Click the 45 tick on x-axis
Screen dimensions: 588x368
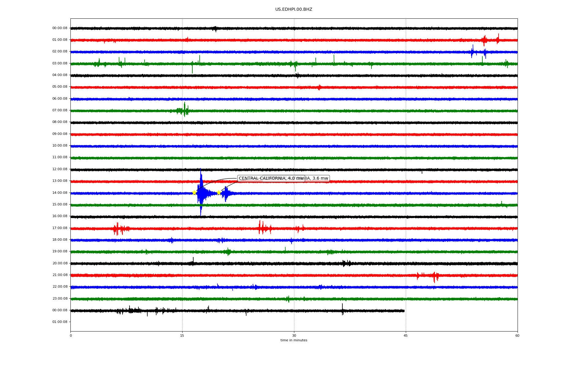[405, 335]
